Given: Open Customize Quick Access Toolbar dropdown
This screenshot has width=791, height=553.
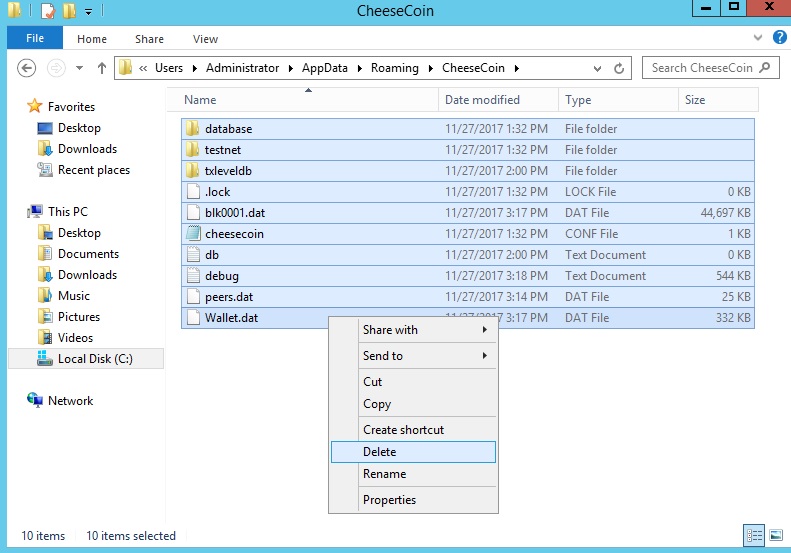Looking at the screenshot, I should pyautogui.click(x=88, y=11).
